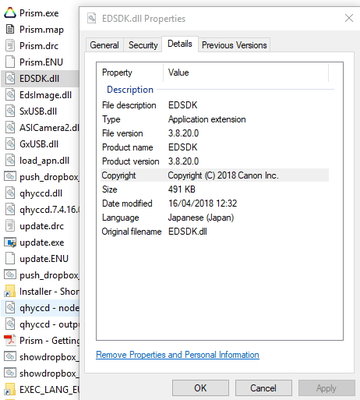Select the Copyright property row

click(215, 175)
